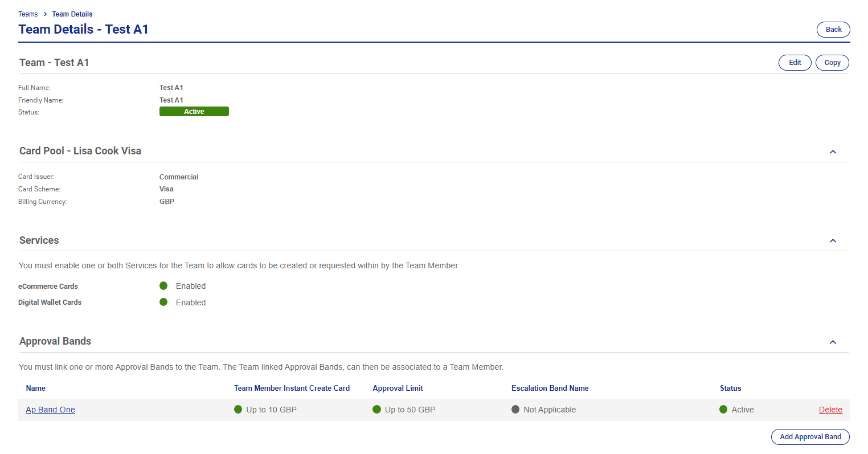Viewport: 868px width, 454px height.
Task: Click the Friendly Name value Test A1
Action: [x=171, y=100]
